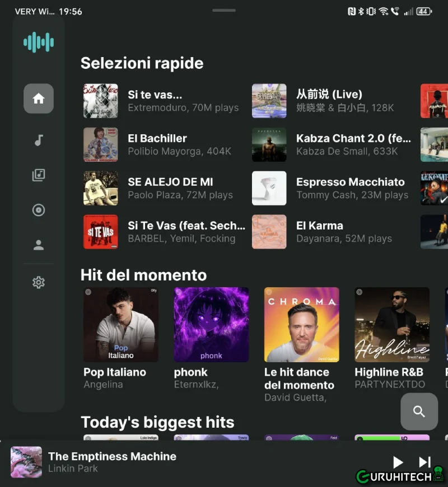
Task: Open the library playlist icon in sidebar
Action: tap(39, 175)
